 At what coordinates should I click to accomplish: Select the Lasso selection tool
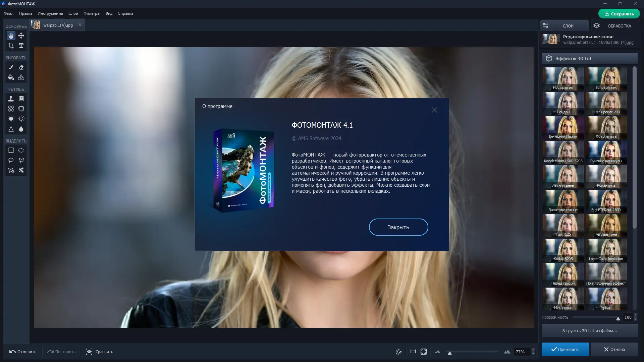pyautogui.click(x=11, y=160)
